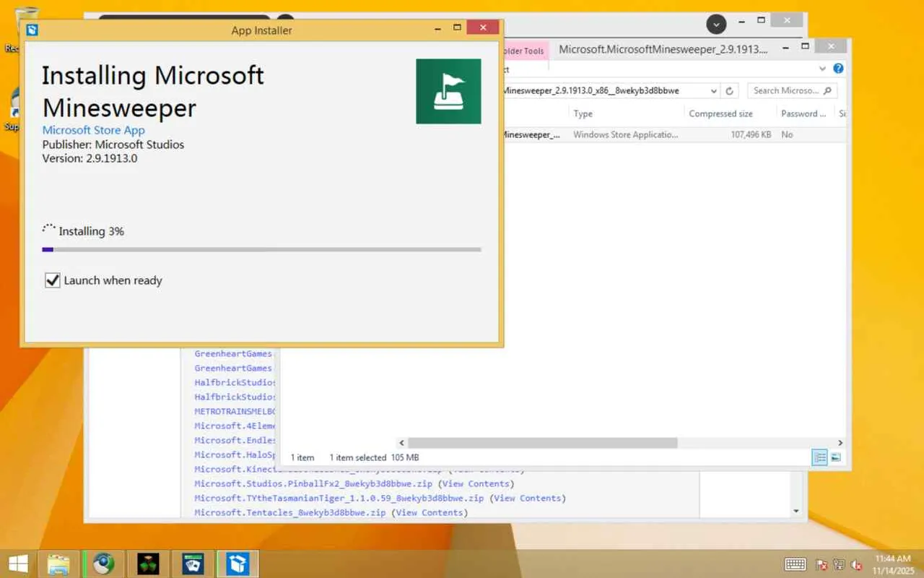Expand the Explorer ribbon chevron
The height and width of the screenshot is (578, 924).
coord(822,69)
